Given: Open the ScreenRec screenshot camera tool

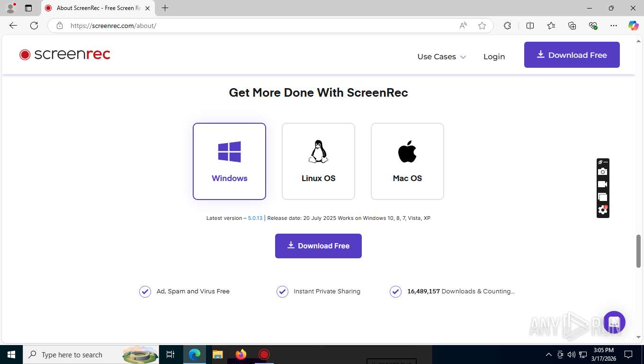Looking at the screenshot, I should pyautogui.click(x=602, y=172).
